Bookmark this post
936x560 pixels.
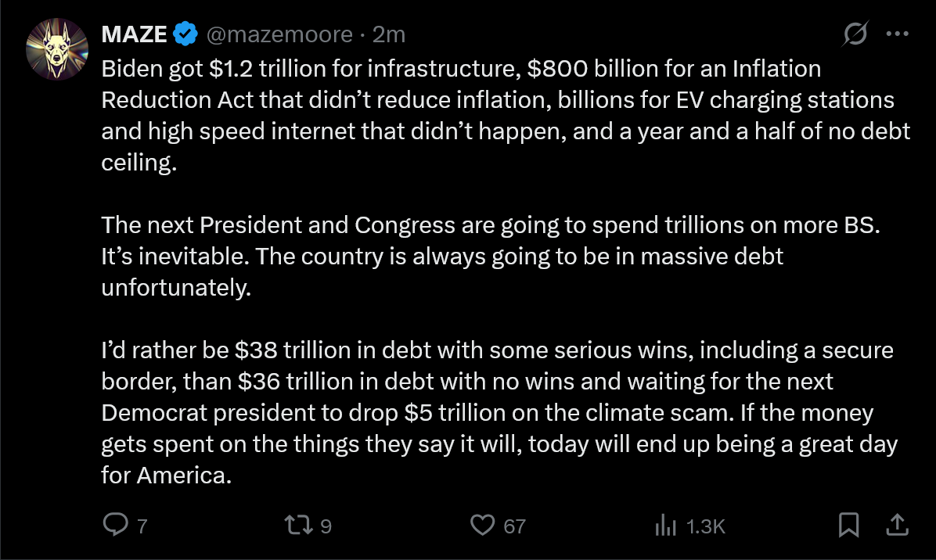[x=848, y=525]
